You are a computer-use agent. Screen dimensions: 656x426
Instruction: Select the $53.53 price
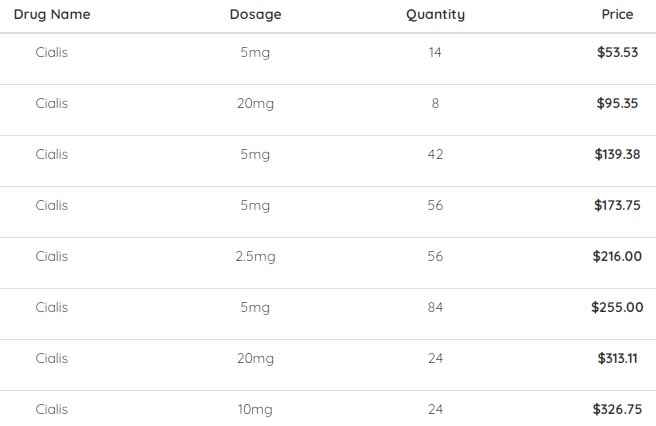617,52
